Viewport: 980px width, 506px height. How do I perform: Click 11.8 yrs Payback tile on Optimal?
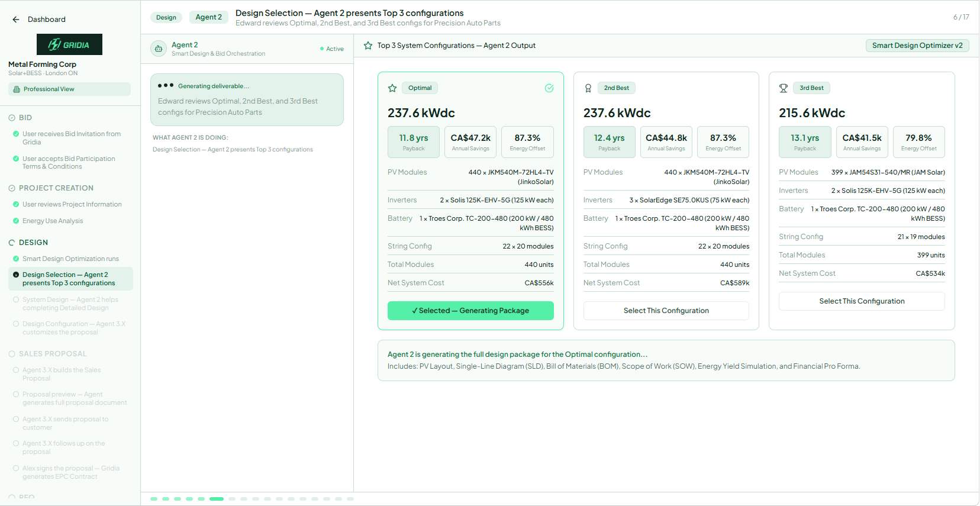(x=414, y=142)
